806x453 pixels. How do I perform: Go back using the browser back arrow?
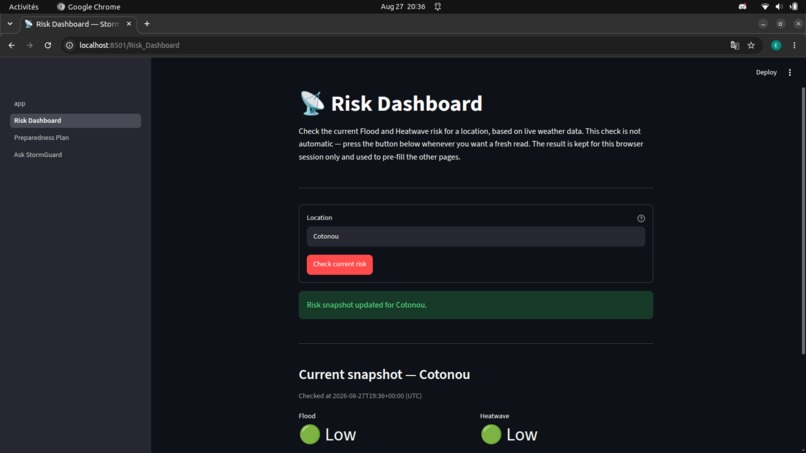pos(11,45)
